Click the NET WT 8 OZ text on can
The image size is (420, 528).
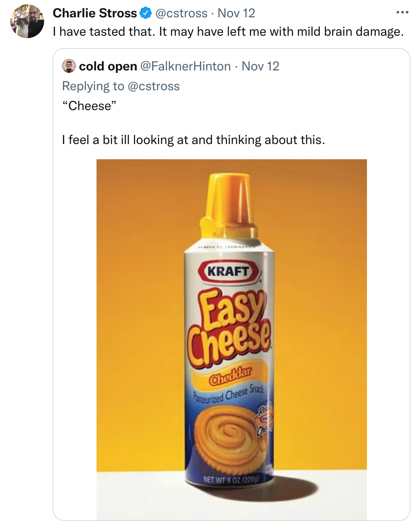point(231,480)
